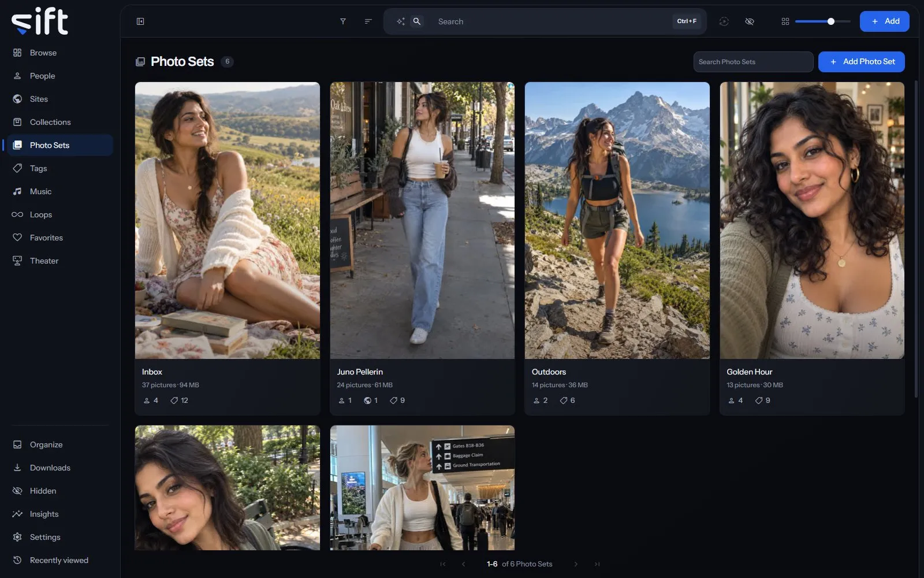Open the filter funnel icon
The image size is (924, 578).
343,21
